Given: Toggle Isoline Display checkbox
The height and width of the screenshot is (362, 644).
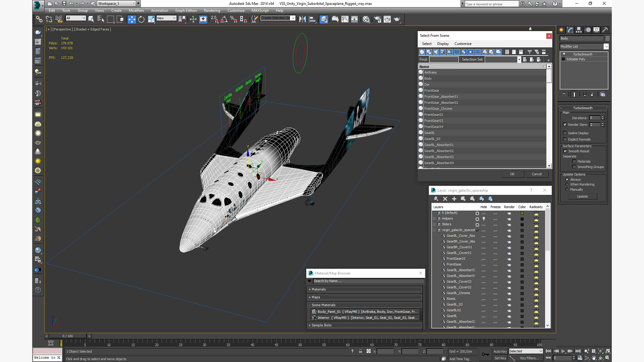Looking at the screenshot, I should click(565, 133).
